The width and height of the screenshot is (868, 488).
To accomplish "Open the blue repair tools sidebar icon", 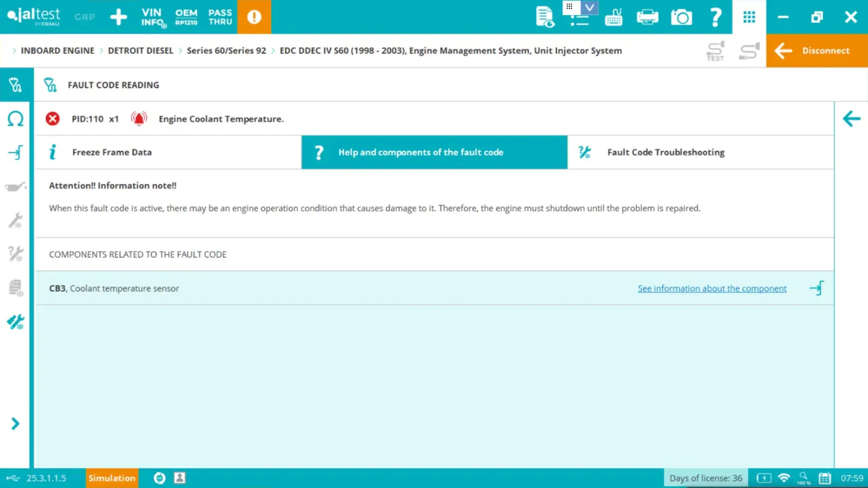I will coord(15,322).
